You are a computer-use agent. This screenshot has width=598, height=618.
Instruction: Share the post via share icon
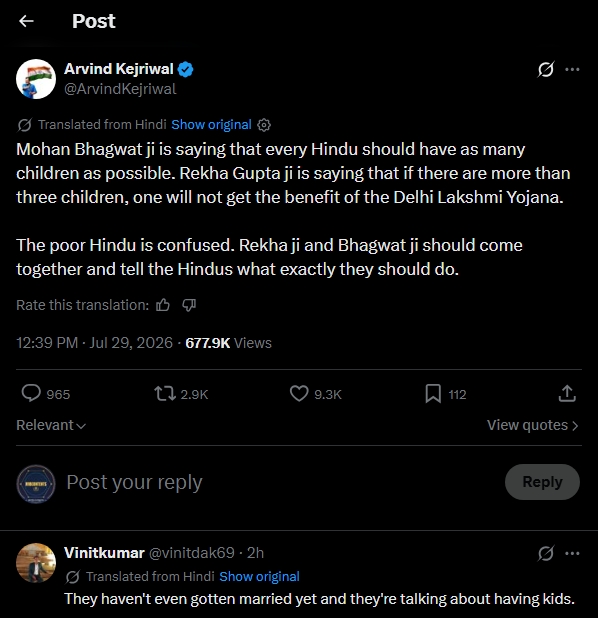point(567,393)
